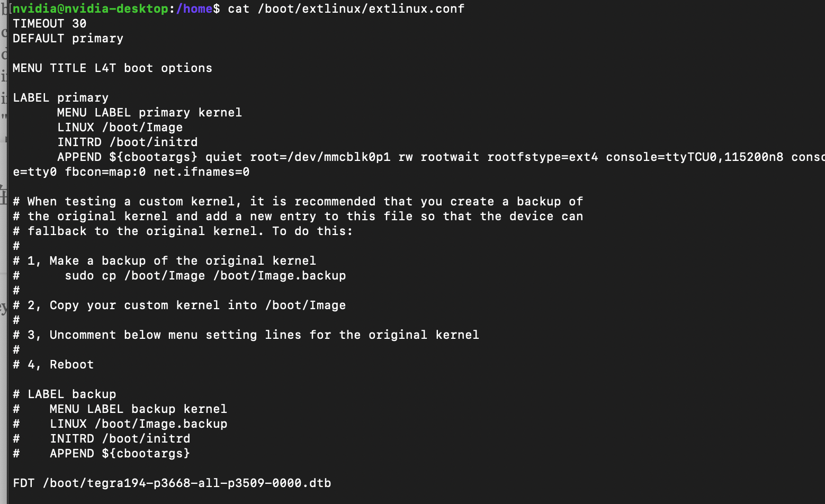Screen dimensions: 825x504
Task: Click the console=ttyTCU0,115200n8 argument
Action: tap(695, 157)
